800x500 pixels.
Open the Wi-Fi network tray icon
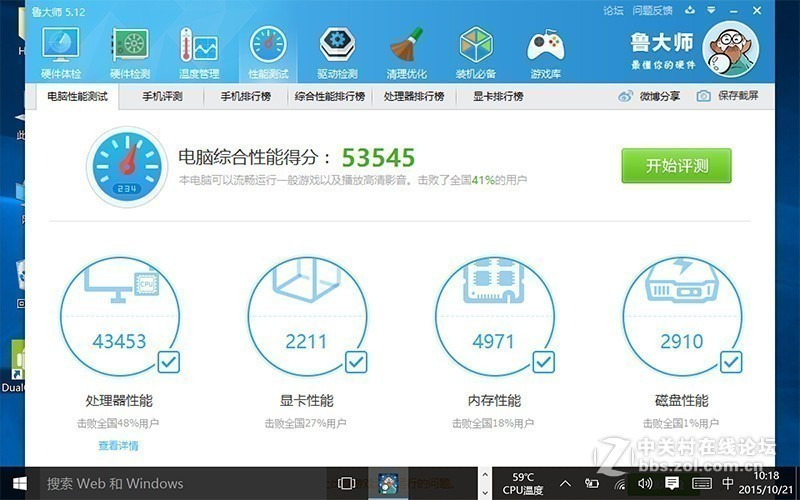point(619,484)
